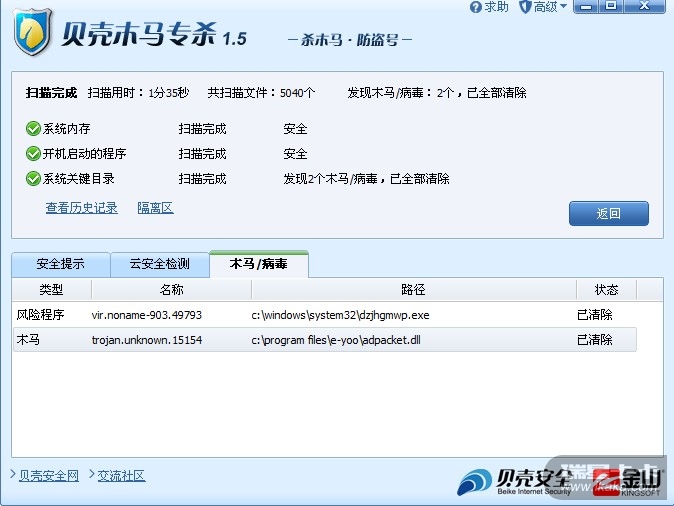674x506 pixels.
Task: Select trojan.unknown.15154 entry
Action: click(147, 340)
